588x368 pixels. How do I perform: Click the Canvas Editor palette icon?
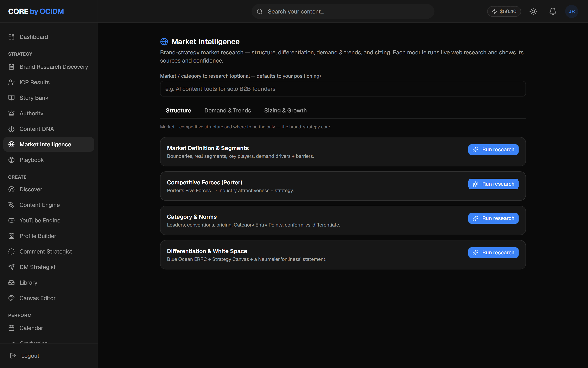[11, 298]
